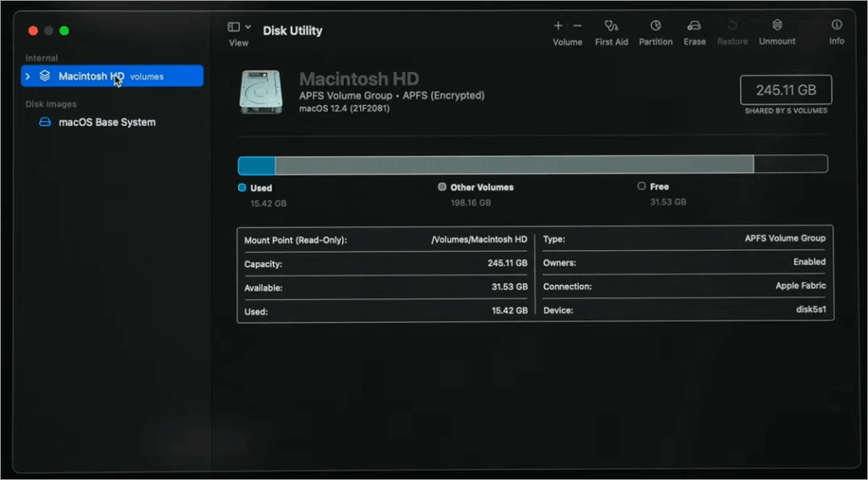Click the Macintosh HD hard drive image
Viewport: 868px width, 480px height.
(261, 92)
